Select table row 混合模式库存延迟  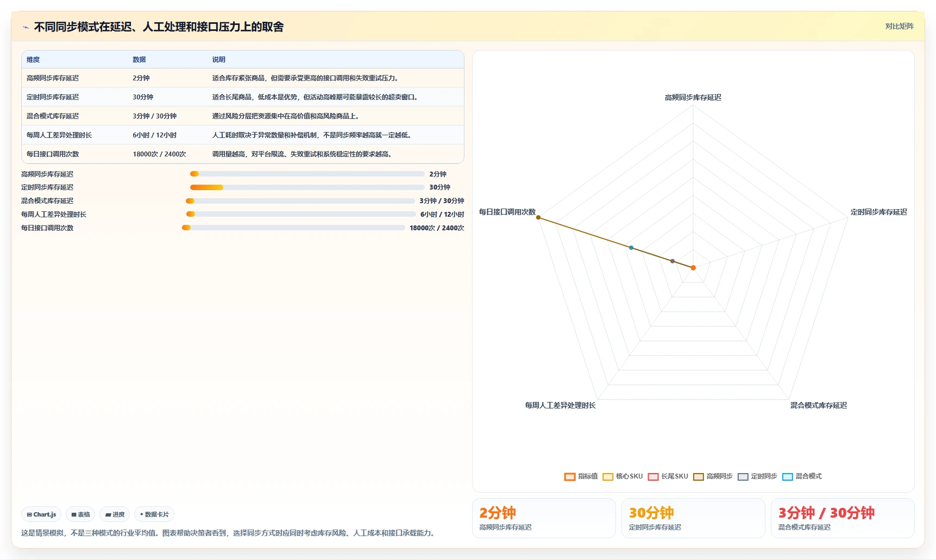click(x=243, y=116)
